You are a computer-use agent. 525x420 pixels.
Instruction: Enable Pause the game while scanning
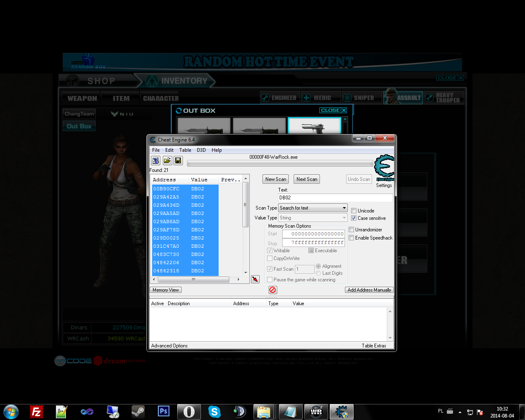269,280
